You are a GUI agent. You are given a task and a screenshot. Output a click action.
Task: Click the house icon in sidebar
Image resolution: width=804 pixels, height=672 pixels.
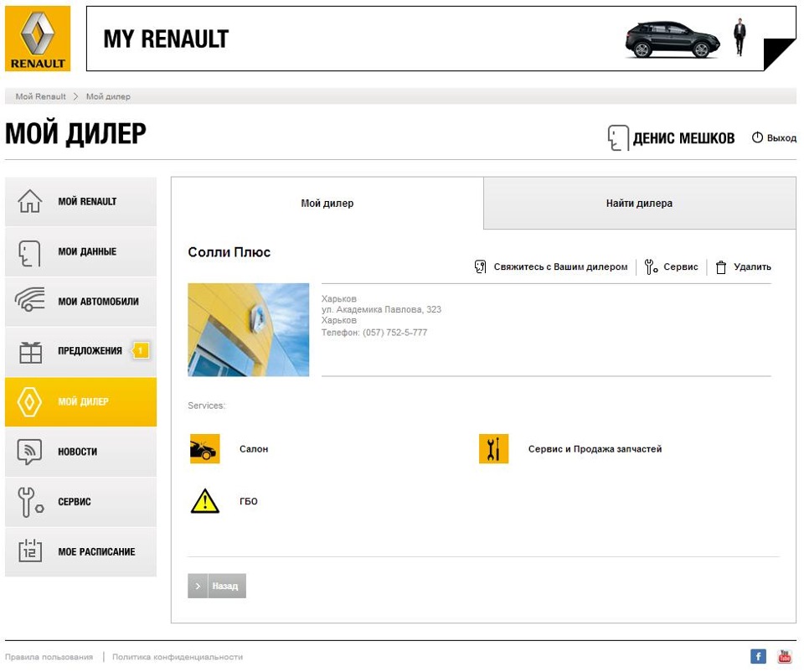[x=30, y=200]
